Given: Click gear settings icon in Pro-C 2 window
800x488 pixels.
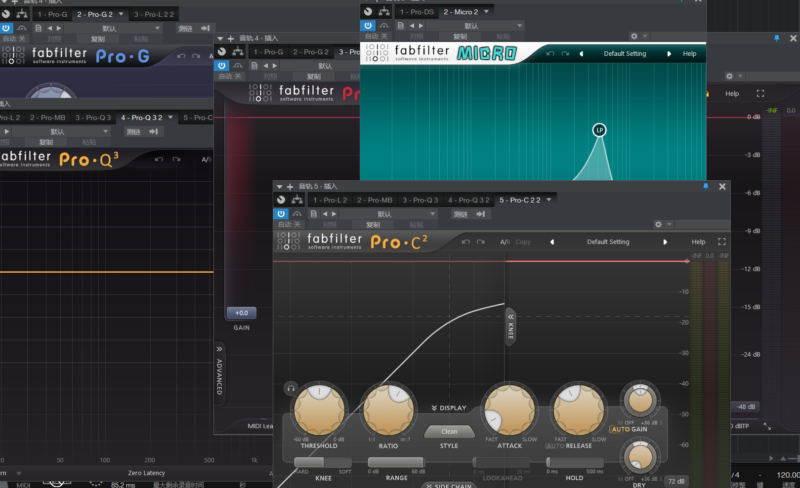Looking at the screenshot, I should point(658,224).
